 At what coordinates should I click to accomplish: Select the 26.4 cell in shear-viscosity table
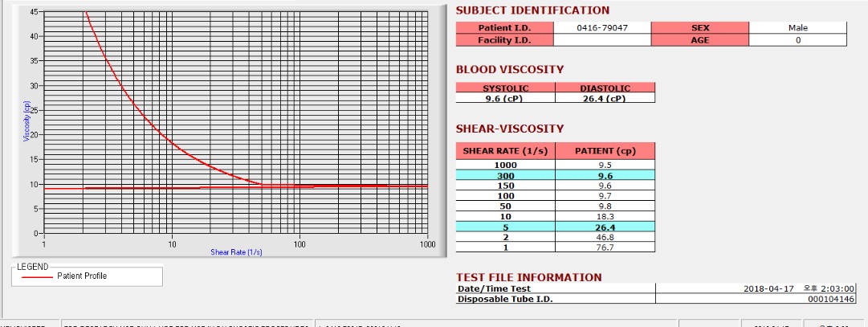[605, 227]
